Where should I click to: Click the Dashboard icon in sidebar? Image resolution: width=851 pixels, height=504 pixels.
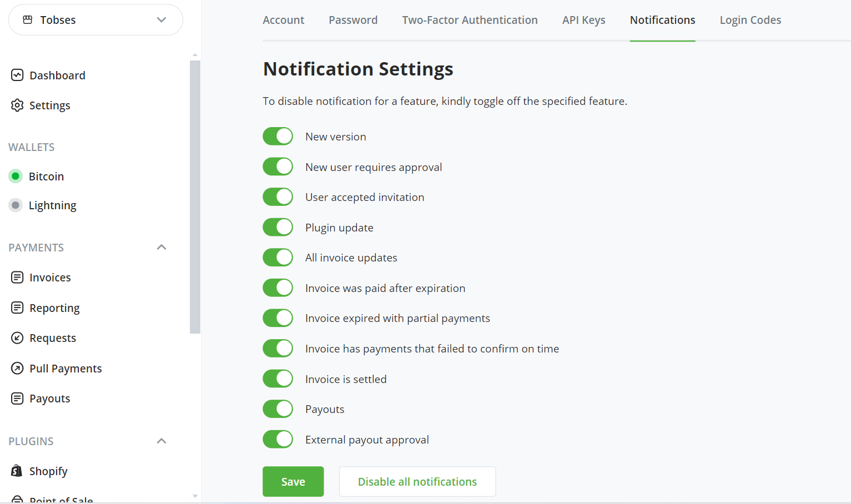17,75
